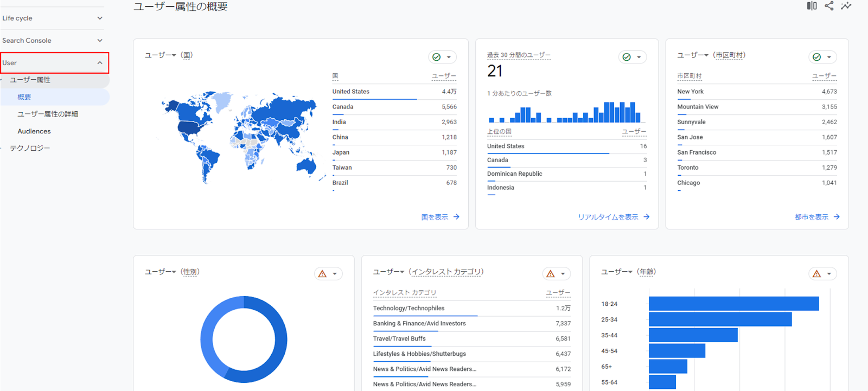Click green check status icon on country card

tap(437, 57)
